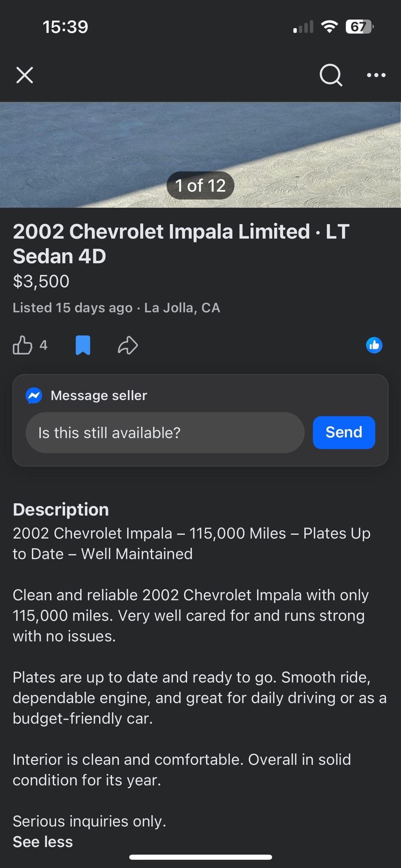
Task: Tap the like count number 4
Action: [x=43, y=345]
